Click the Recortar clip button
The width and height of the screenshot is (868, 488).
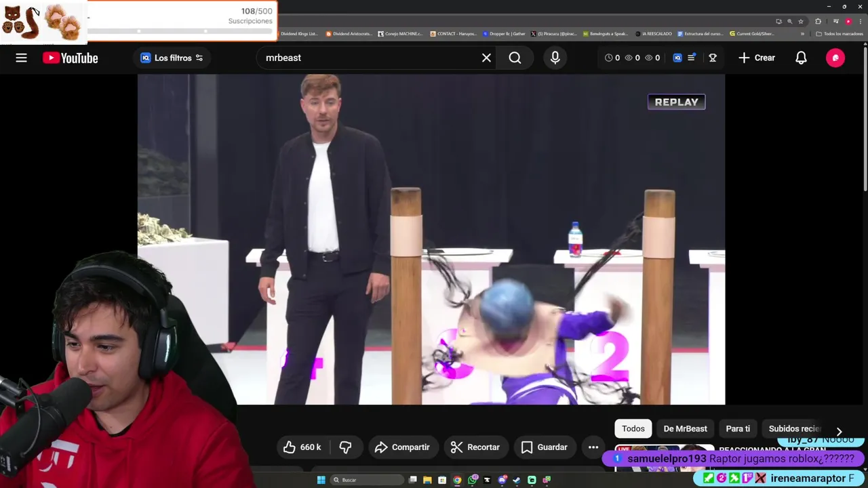pos(475,447)
